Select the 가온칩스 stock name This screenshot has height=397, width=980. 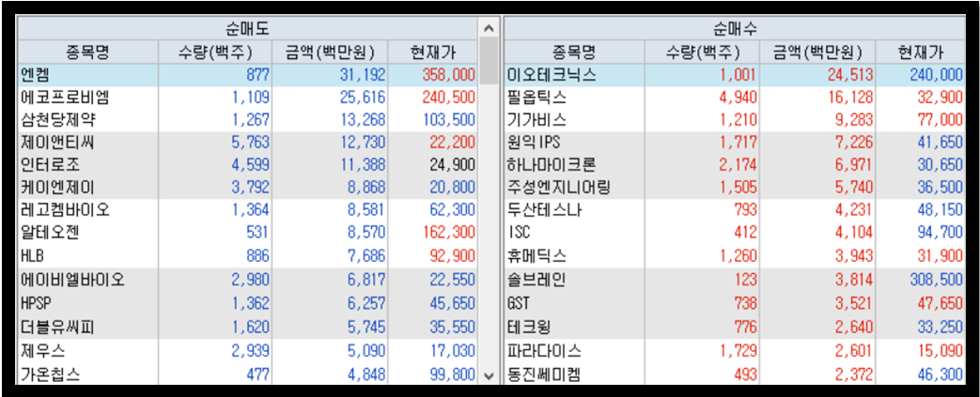coord(50,374)
